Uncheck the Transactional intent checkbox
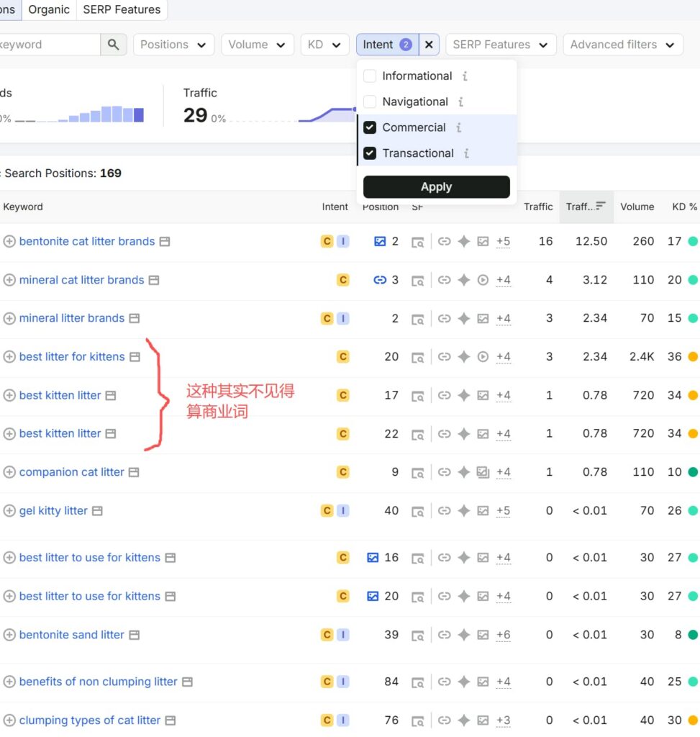The height and width of the screenshot is (737, 700). [370, 153]
